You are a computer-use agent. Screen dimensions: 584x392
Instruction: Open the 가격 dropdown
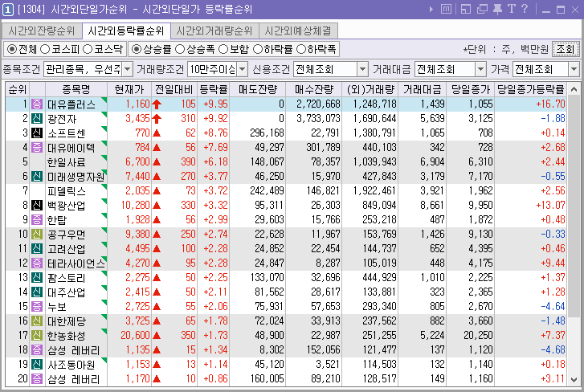coord(574,69)
